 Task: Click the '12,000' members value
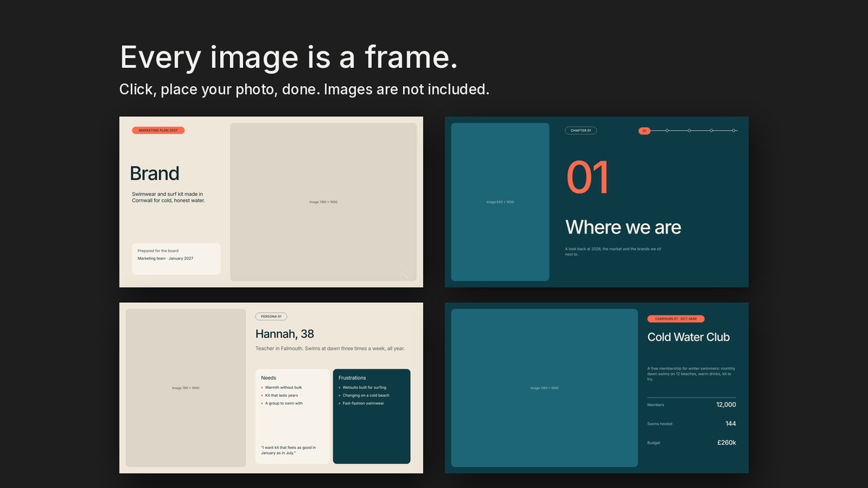(x=726, y=405)
